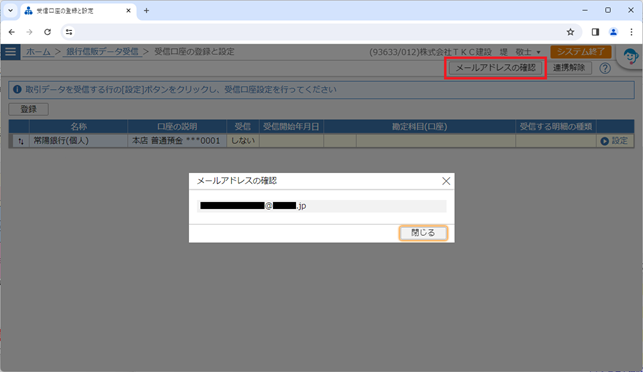This screenshot has height=372, width=643.
Task: Select the 受信口座の登録と設定 browser tab
Action: point(78,11)
